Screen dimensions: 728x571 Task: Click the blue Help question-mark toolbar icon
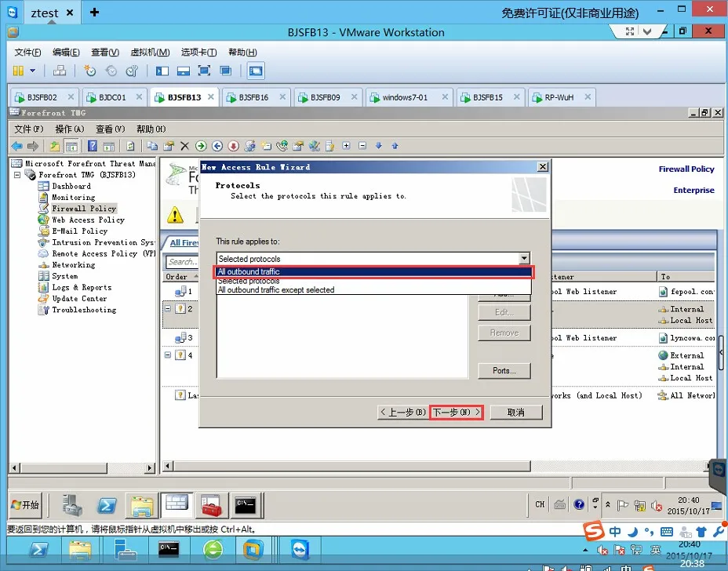click(93, 146)
